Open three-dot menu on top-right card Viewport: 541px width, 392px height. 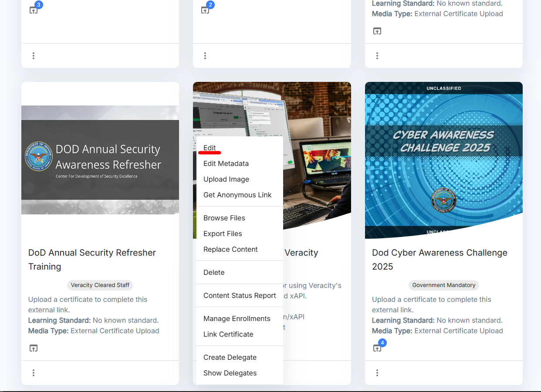(377, 56)
